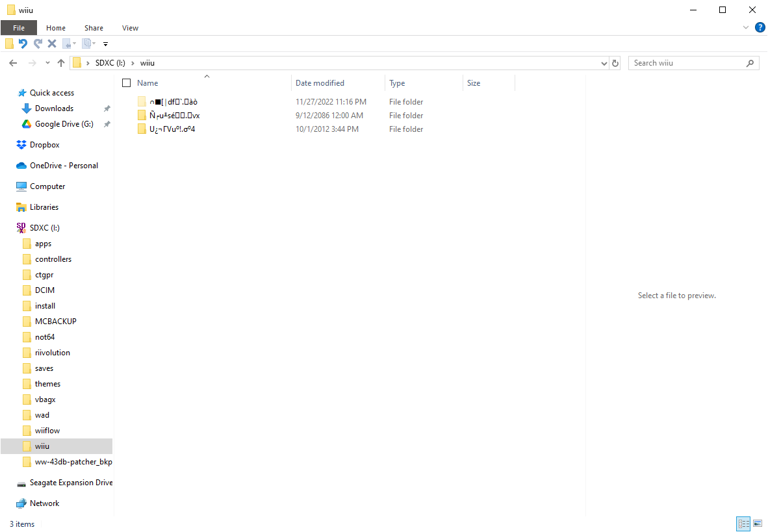Click the Redo icon in quick access toolbar

click(x=38, y=44)
